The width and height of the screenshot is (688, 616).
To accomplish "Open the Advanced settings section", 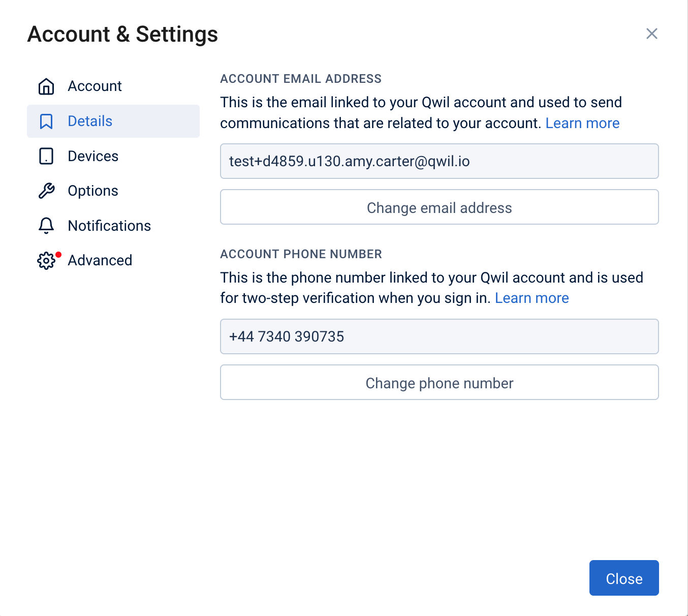I will (x=113, y=260).
